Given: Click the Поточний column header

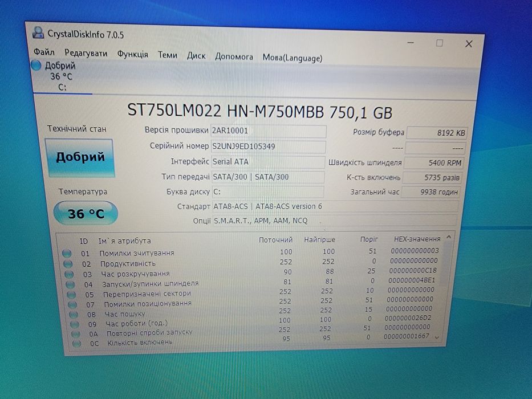Looking at the screenshot, I should 275,240.
